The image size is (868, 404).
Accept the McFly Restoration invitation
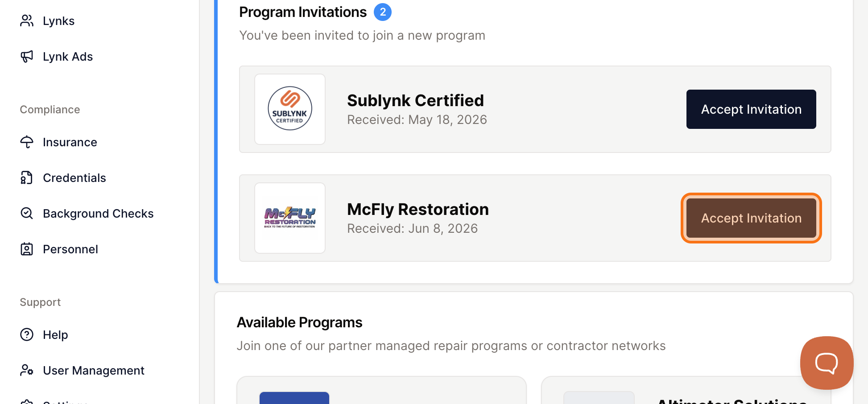coord(751,218)
